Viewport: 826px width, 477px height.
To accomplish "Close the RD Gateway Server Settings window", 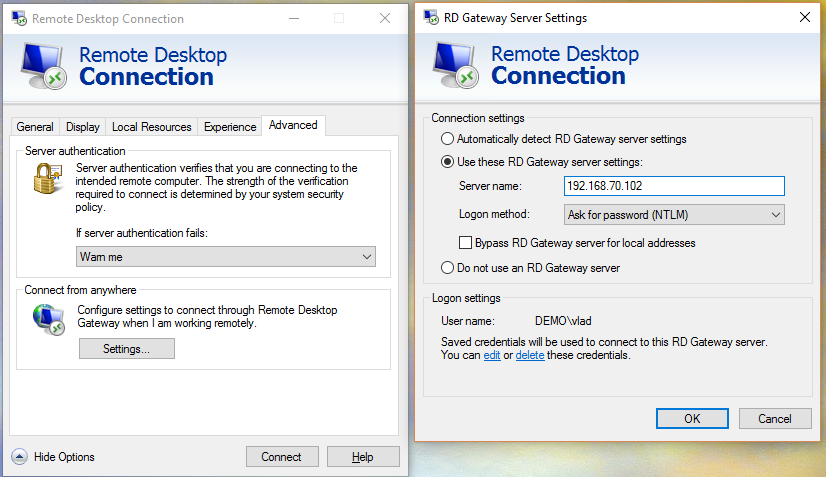I will coord(804,17).
